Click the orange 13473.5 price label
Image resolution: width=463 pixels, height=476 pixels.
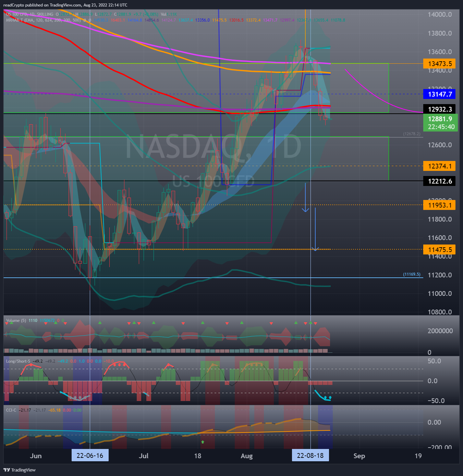[439, 64]
